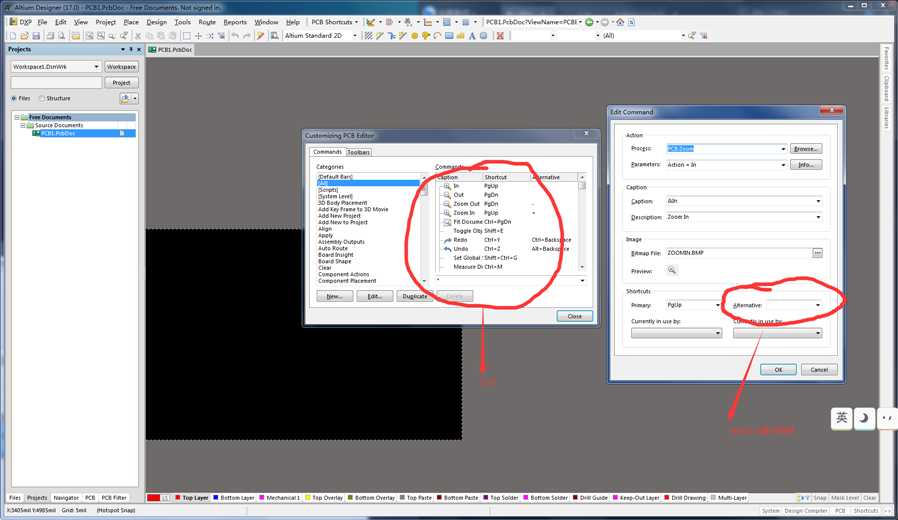The height and width of the screenshot is (520, 898).
Task: Open the Primary shortcut dropdown
Action: pyautogui.click(x=718, y=305)
